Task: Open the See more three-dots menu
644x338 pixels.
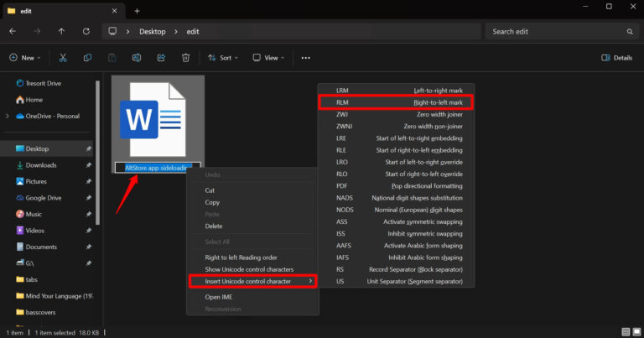Action: 306,58
